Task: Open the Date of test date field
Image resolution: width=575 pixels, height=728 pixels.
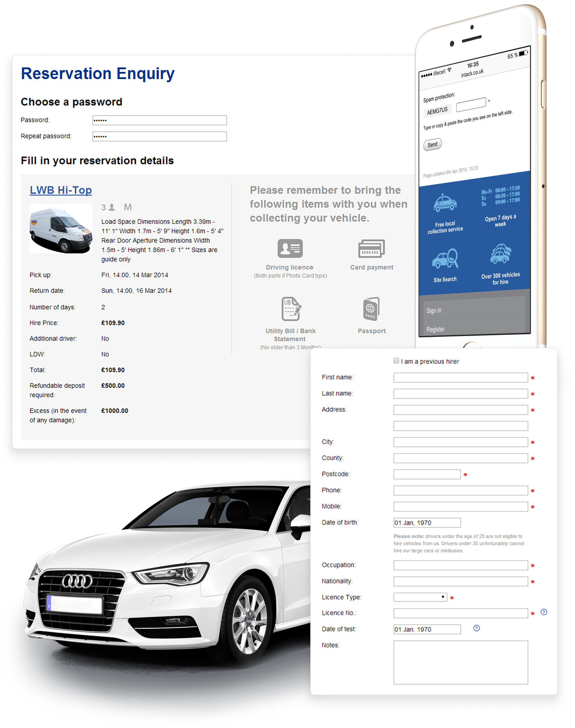Action: point(427,630)
